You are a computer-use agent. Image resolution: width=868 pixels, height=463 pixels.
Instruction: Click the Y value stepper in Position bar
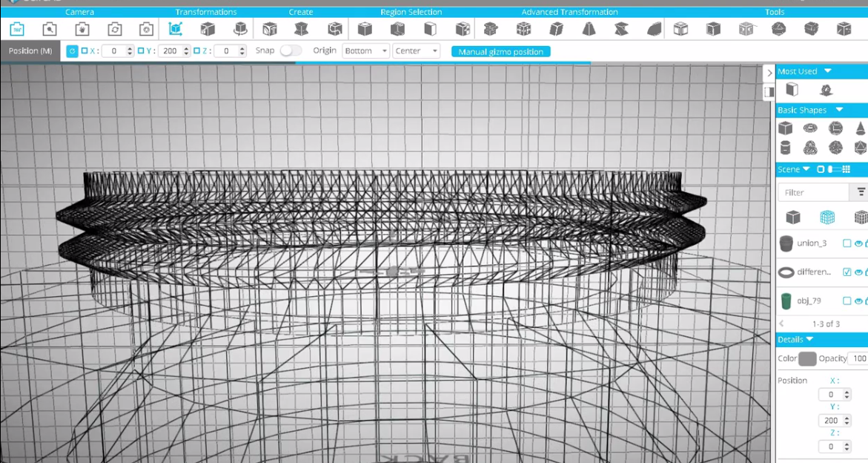click(186, 51)
